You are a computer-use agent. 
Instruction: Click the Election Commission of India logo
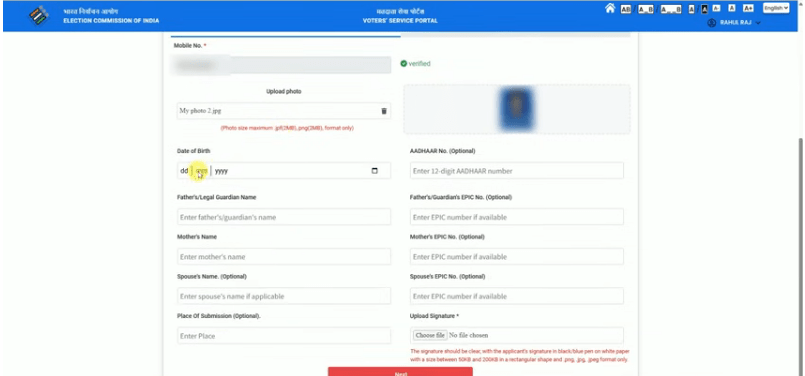pyautogui.click(x=39, y=16)
